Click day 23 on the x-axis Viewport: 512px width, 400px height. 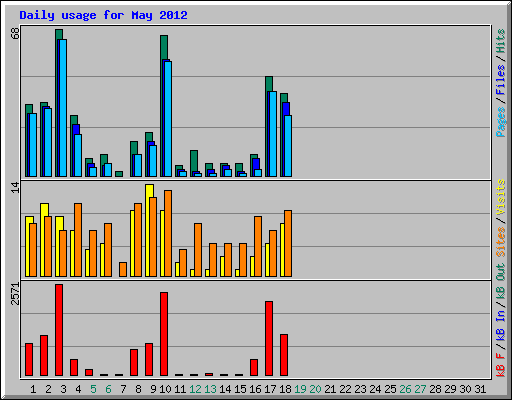pyautogui.click(x=360, y=389)
